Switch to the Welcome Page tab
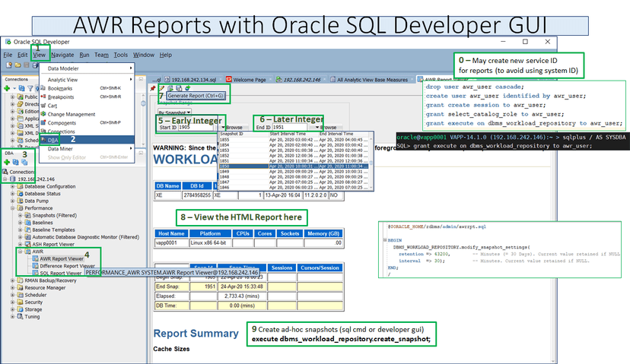The image size is (630, 364). pos(247,78)
